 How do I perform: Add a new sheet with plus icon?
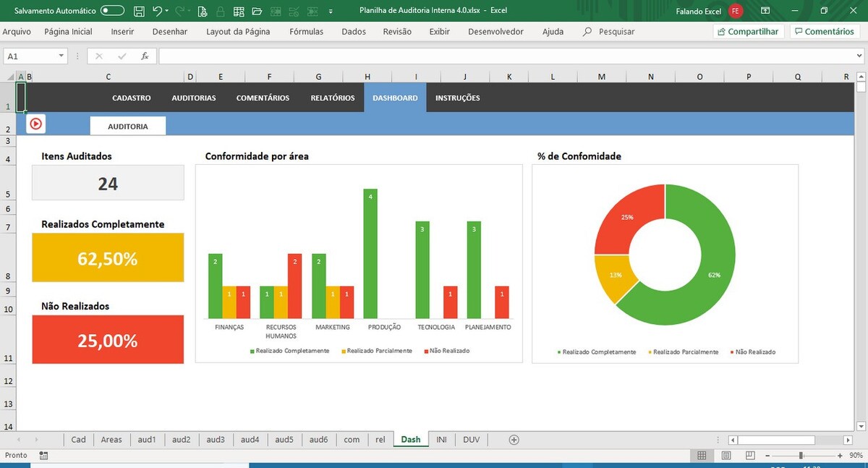pyautogui.click(x=514, y=440)
